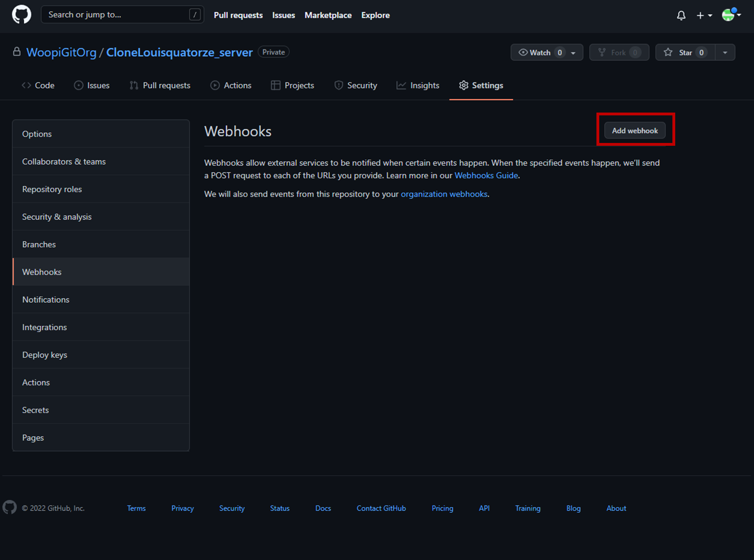This screenshot has width=754, height=560.
Task: Select Options in settings sidebar
Action: [x=101, y=134]
